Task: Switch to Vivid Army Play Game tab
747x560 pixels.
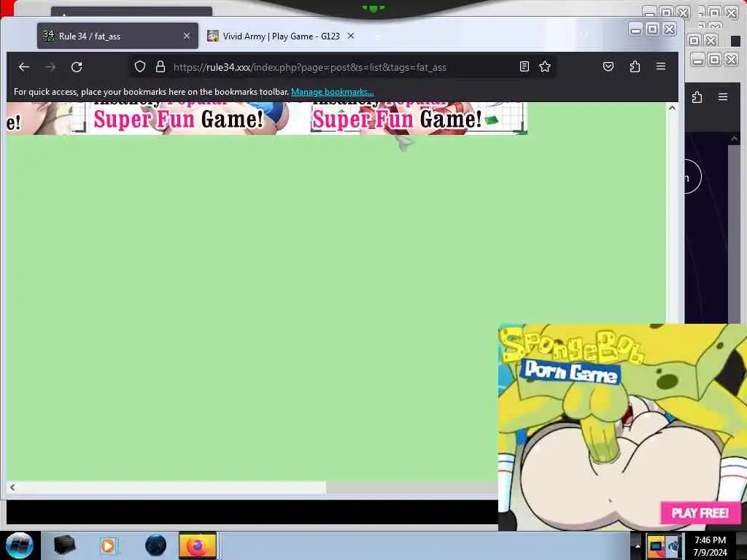Action: 281,36
